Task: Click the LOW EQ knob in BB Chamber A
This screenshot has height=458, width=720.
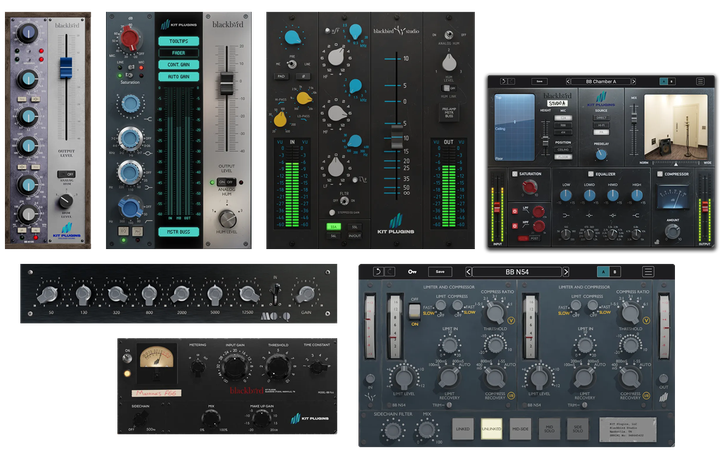Action: click(x=566, y=196)
